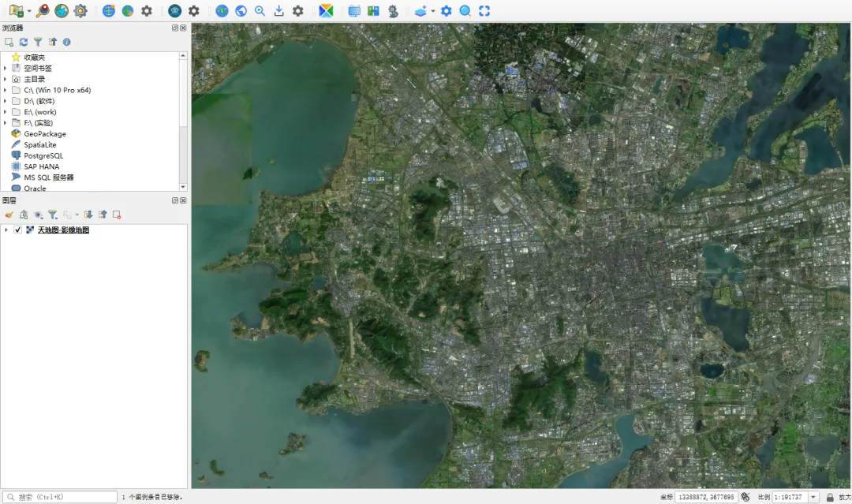Click the download arrow icon
Viewport: 852px width, 504px height.
(278, 11)
